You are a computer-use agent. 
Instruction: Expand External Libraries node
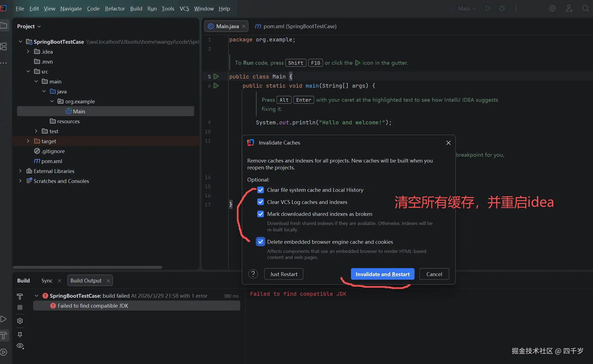pos(20,171)
